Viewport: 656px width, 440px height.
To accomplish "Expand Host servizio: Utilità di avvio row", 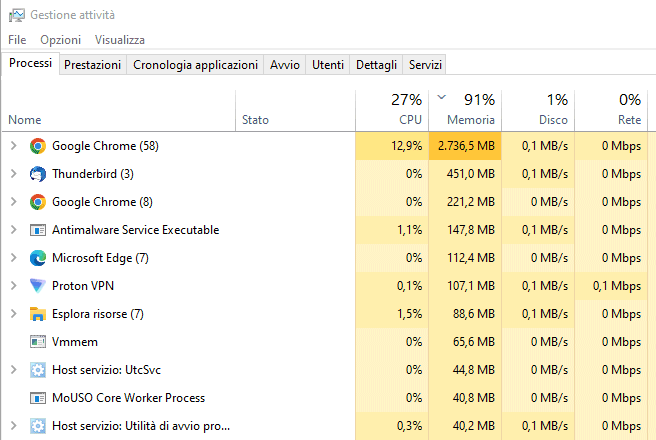I will point(13,426).
